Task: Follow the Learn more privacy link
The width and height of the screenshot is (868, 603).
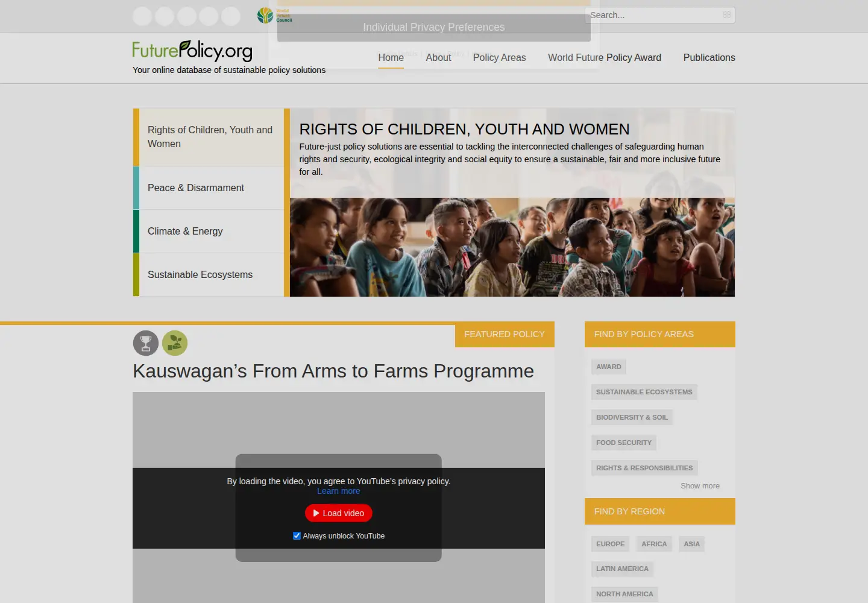Action: [x=339, y=491]
